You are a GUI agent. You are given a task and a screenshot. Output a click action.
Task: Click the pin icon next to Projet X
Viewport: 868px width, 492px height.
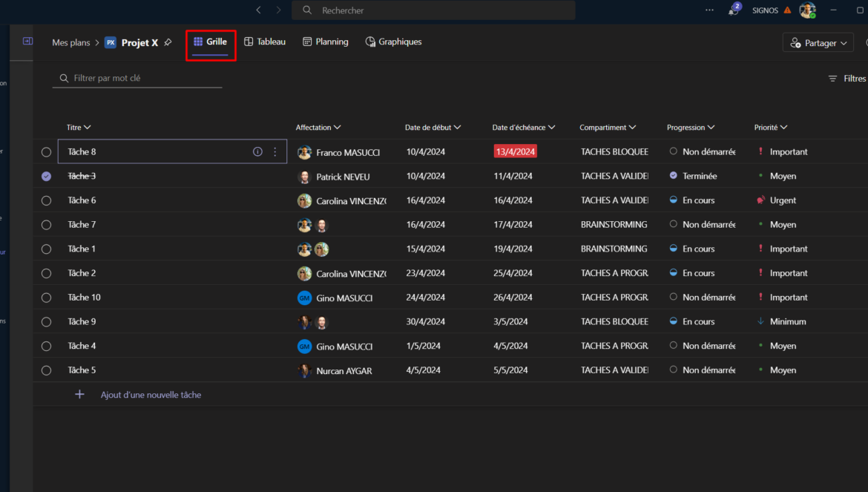tap(168, 42)
